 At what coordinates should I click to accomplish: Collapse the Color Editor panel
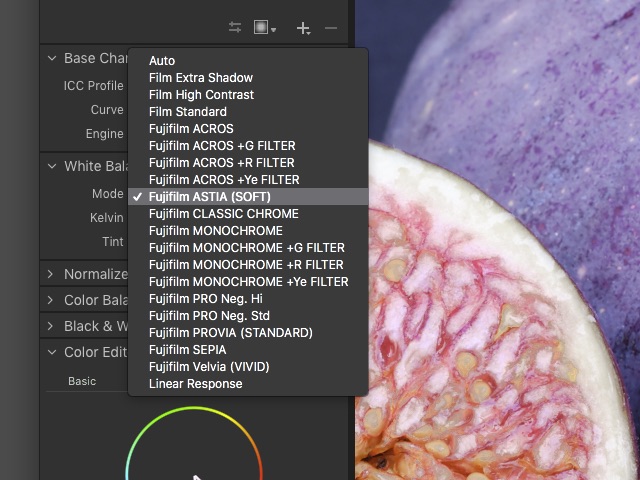pos(51,352)
